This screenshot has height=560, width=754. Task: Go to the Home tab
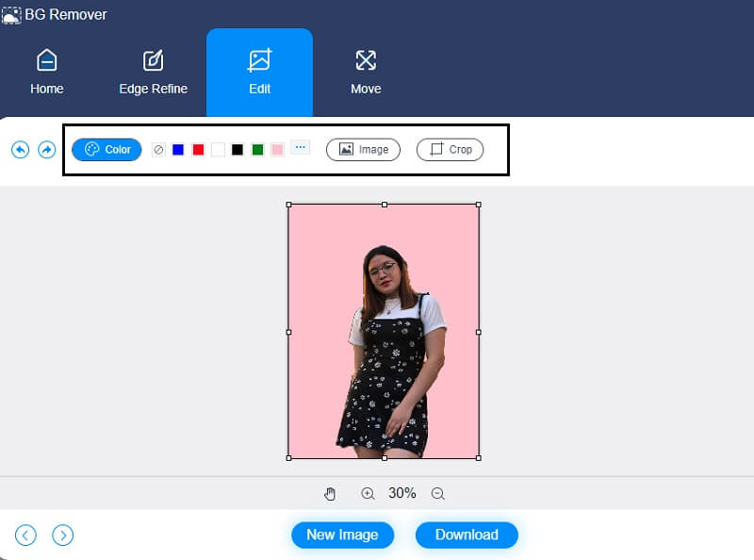tap(46, 72)
